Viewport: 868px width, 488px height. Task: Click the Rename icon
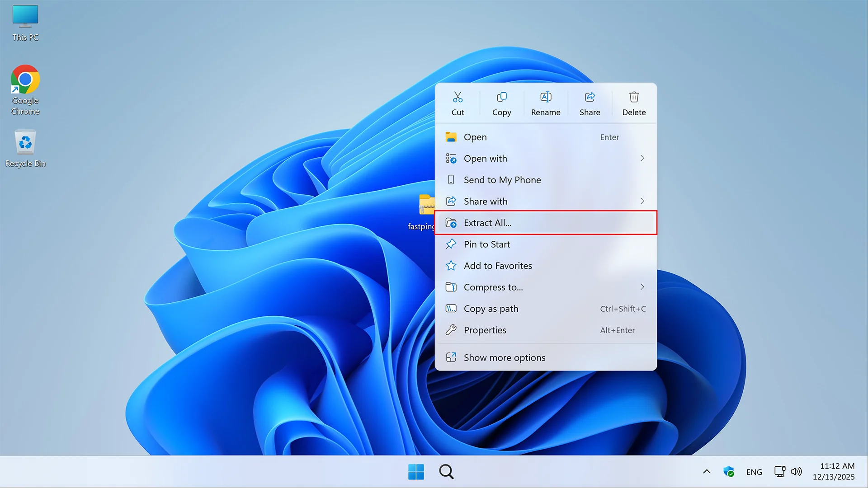tap(546, 97)
